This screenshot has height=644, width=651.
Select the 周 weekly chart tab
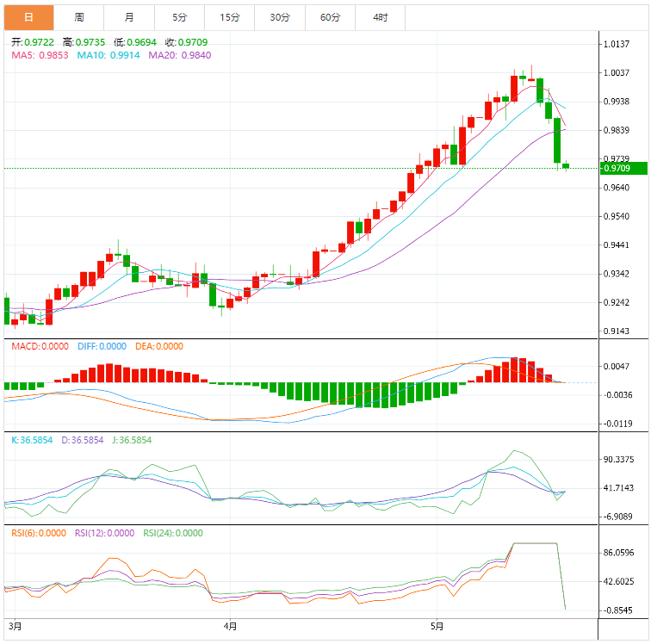(x=79, y=17)
